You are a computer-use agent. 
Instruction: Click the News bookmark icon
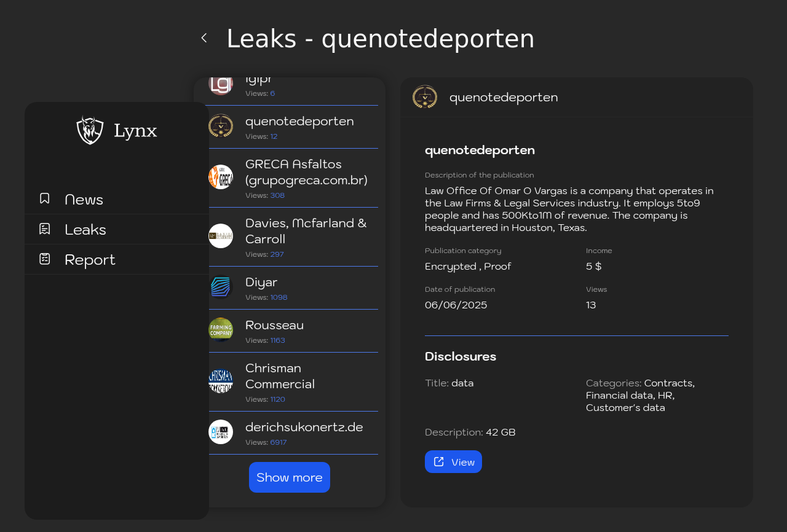coord(45,198)
